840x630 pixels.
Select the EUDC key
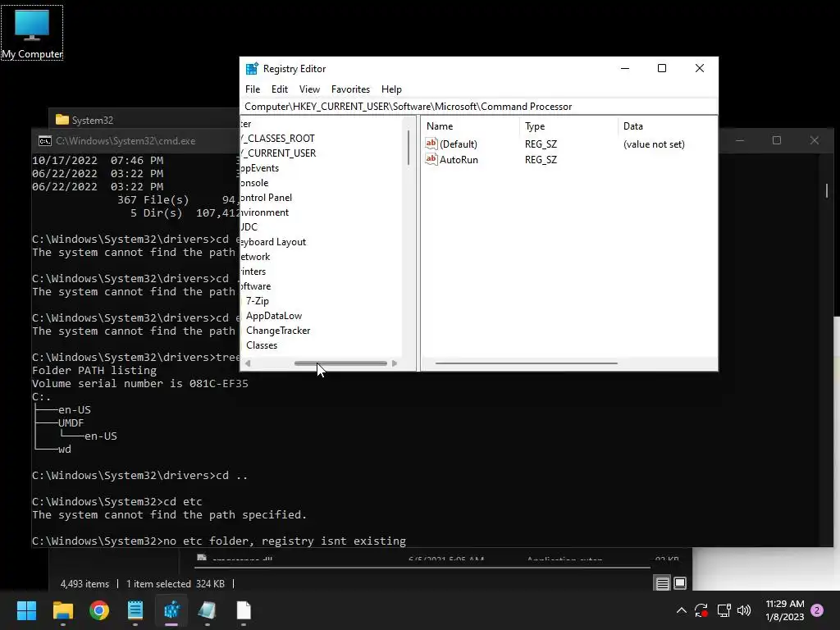click(x=249, y=227)
